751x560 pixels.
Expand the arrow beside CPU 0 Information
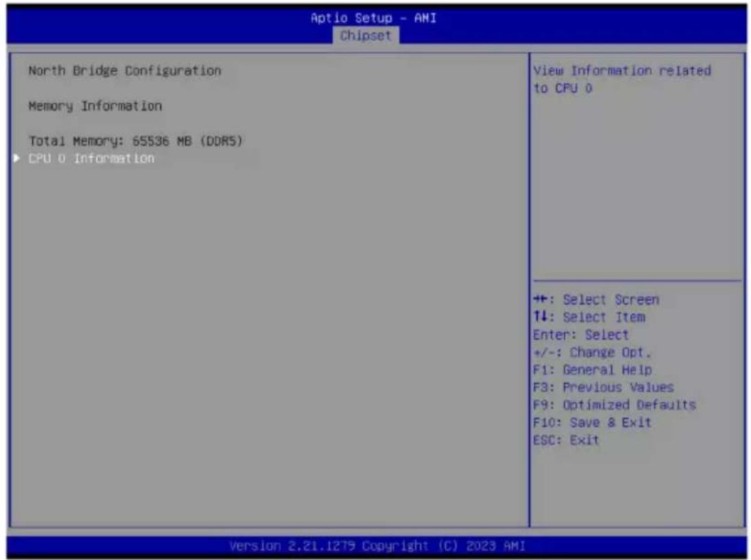click(16, 158)
